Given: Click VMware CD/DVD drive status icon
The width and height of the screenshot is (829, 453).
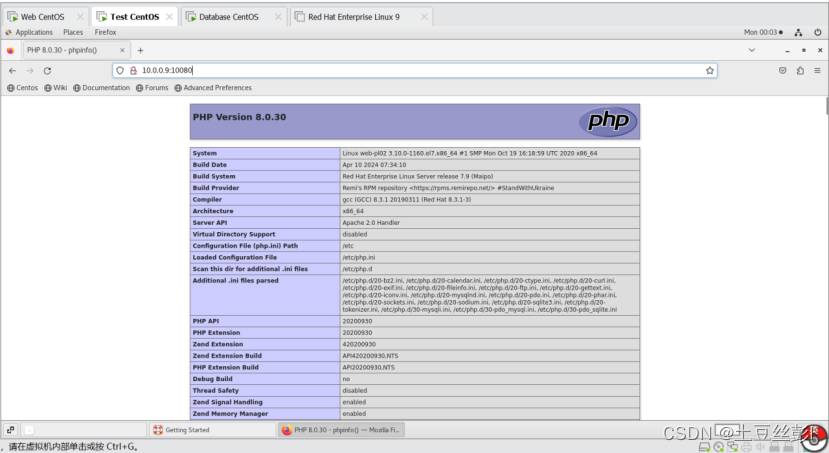Looking at the screenshot, I should tap(719, 447).
